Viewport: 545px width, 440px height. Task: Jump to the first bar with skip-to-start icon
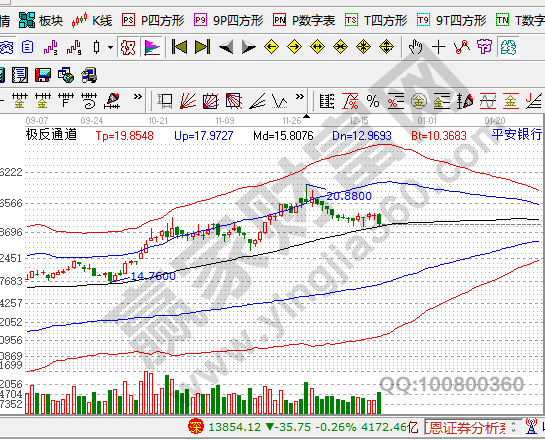(179, 47)
